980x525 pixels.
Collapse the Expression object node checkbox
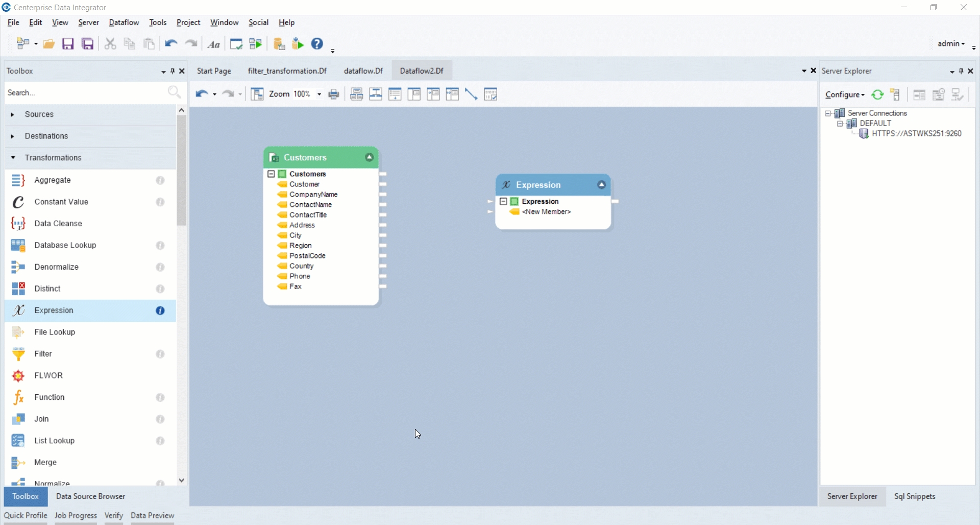tap(503, 202)
